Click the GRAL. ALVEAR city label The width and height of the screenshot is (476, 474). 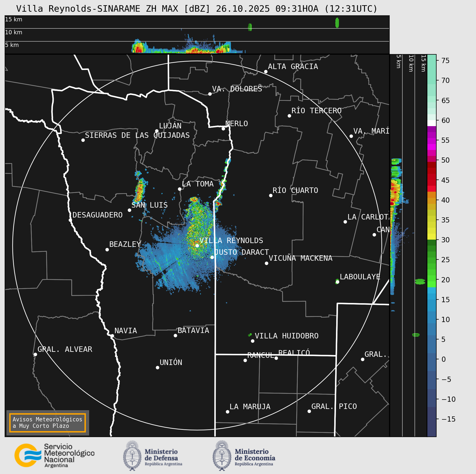(65, 349)
